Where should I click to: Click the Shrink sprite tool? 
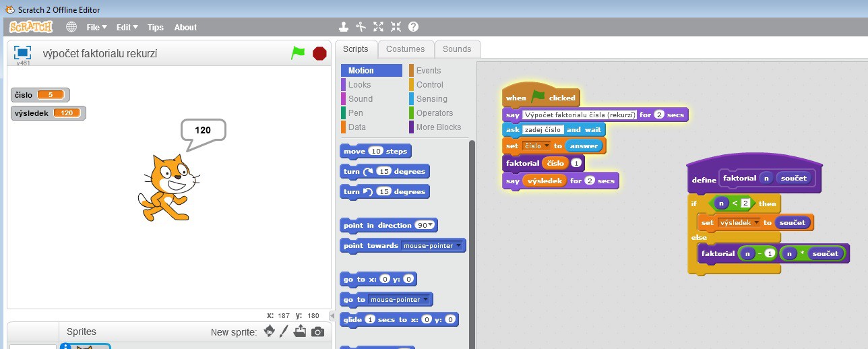[x=396, y=27]
